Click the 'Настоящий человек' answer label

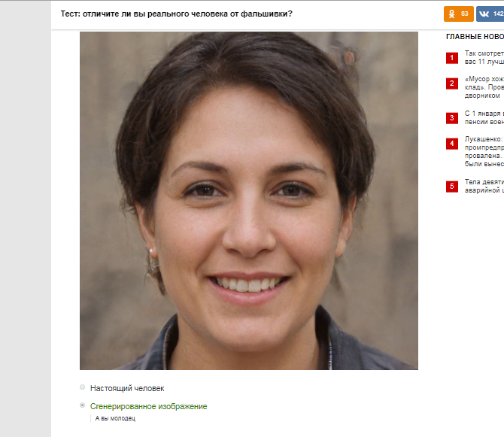[x=127, y=388]
